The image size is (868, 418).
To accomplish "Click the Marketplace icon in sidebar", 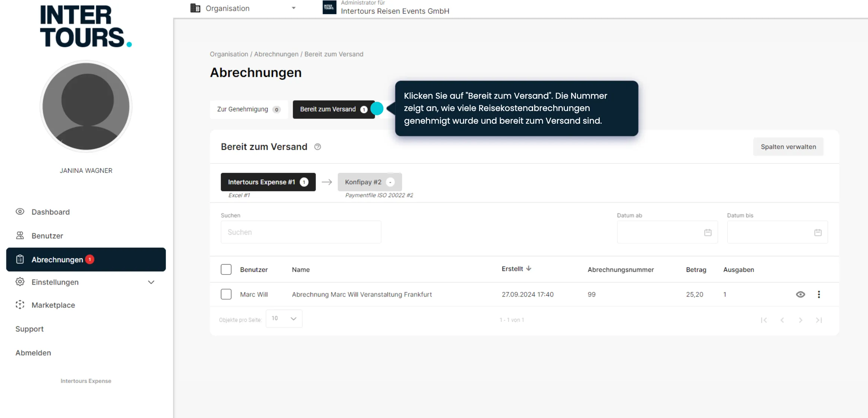I will coord(20,305).
